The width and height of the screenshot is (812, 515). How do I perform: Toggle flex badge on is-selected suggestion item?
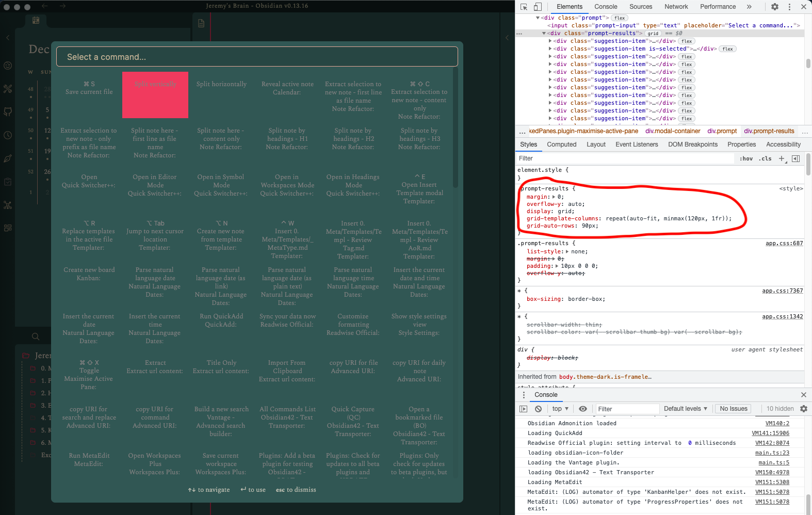(x=728, y=49)
